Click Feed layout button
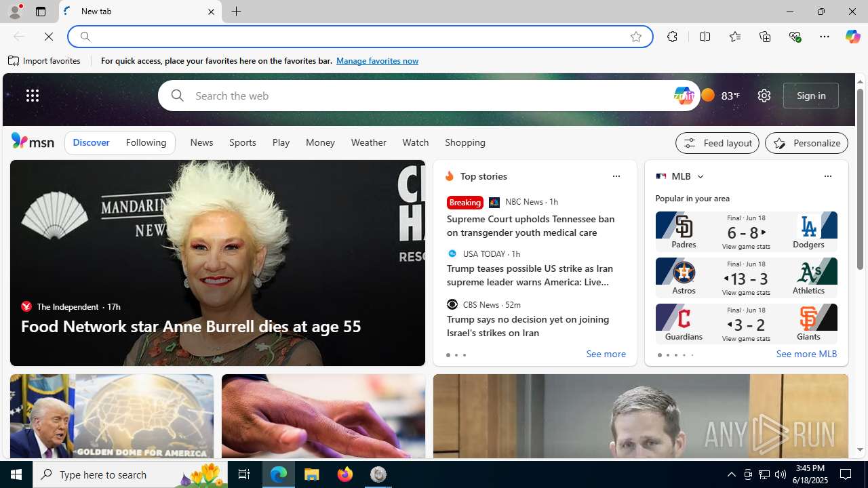The height and width of the screenshot is (488, 868). [717, 143]
